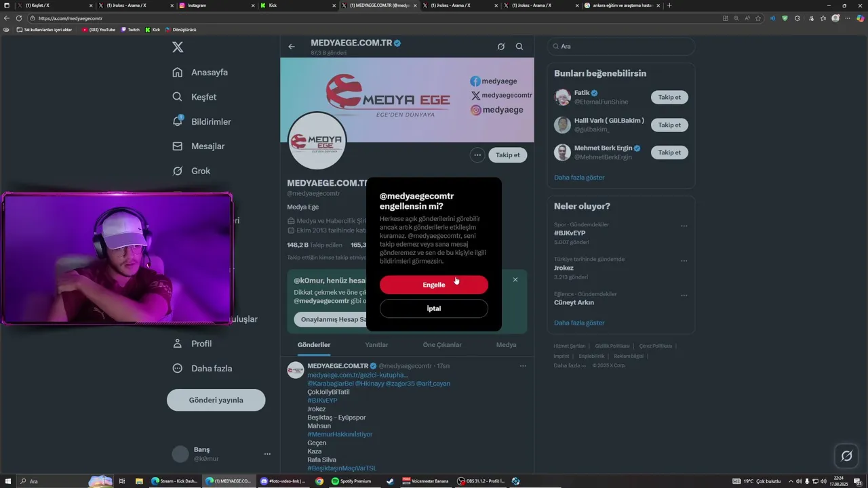Click the back arrow on profile header
868x488 pixels.
pyautogui.click(x=292, y=47)
